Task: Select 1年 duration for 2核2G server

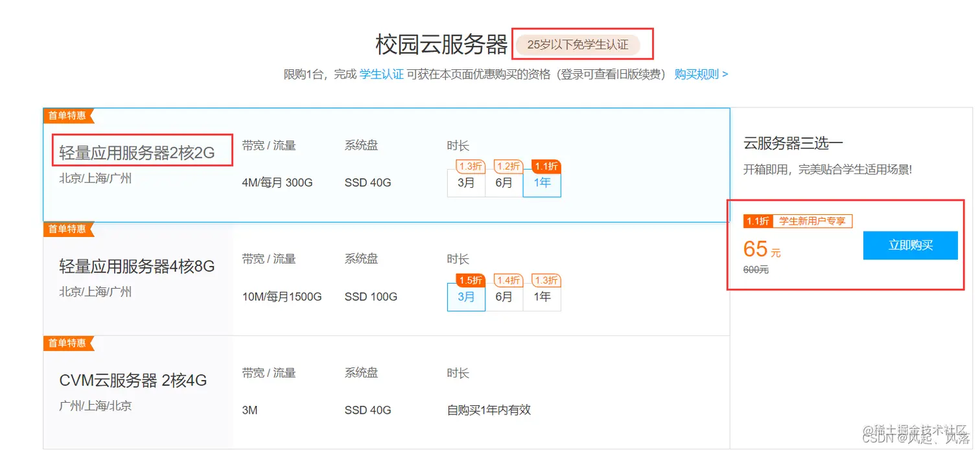Action: (542, 183)
